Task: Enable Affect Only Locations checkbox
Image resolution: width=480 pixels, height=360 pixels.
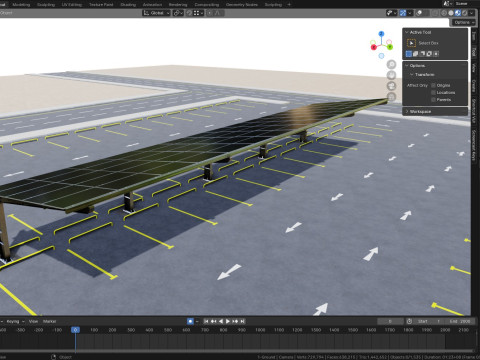Action: coord(434,92)
